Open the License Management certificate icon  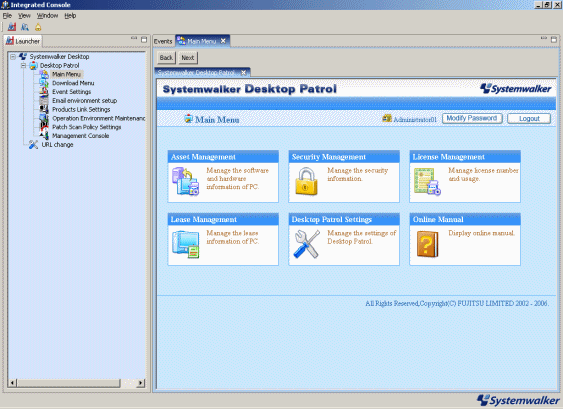click(427, 182)
